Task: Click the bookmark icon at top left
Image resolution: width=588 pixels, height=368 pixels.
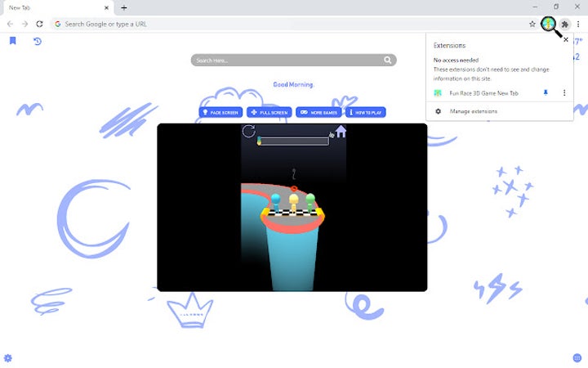Action: [12, 41]
